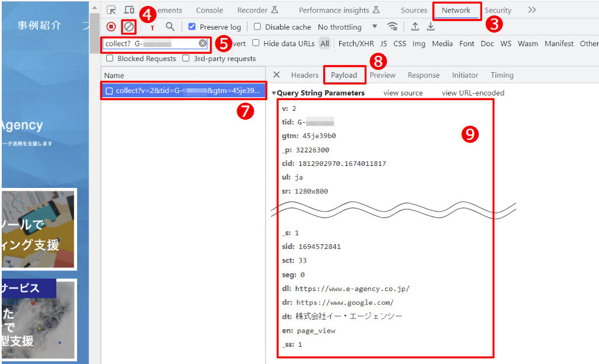Filter requests by Font
599x364 pixels.
pos(466,43)
